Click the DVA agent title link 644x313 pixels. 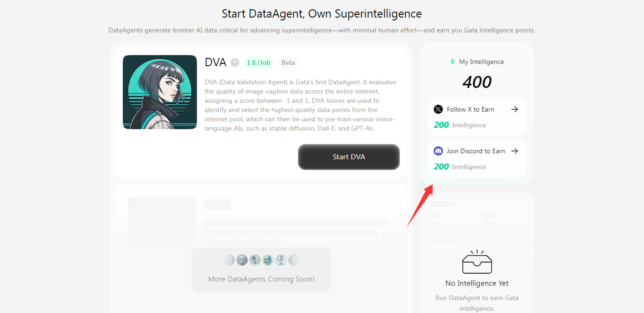click(215, 62)
